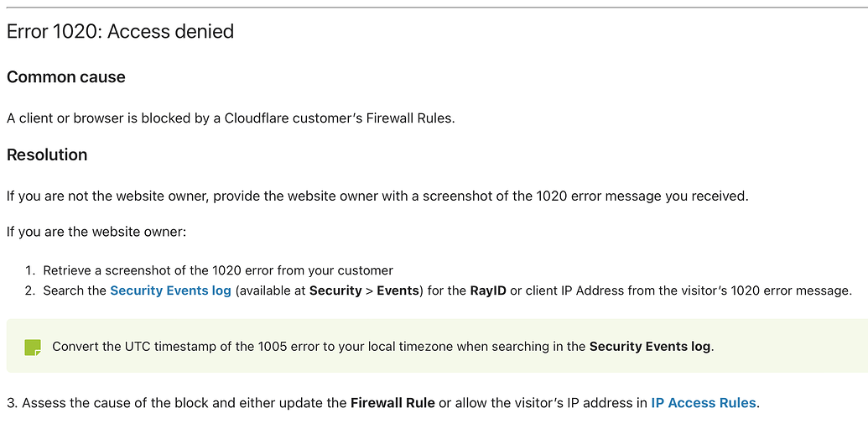This screenshot has width=868, height=424.
Task: Click the Common cause heading
Action: coord(66,77)
